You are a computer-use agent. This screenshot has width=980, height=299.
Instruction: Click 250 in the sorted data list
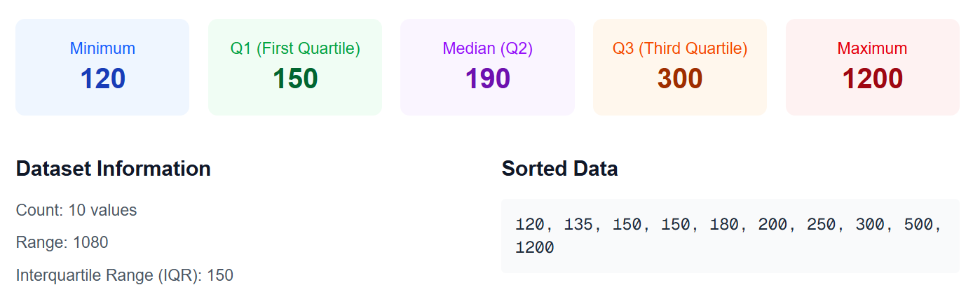tap(822, 225)
